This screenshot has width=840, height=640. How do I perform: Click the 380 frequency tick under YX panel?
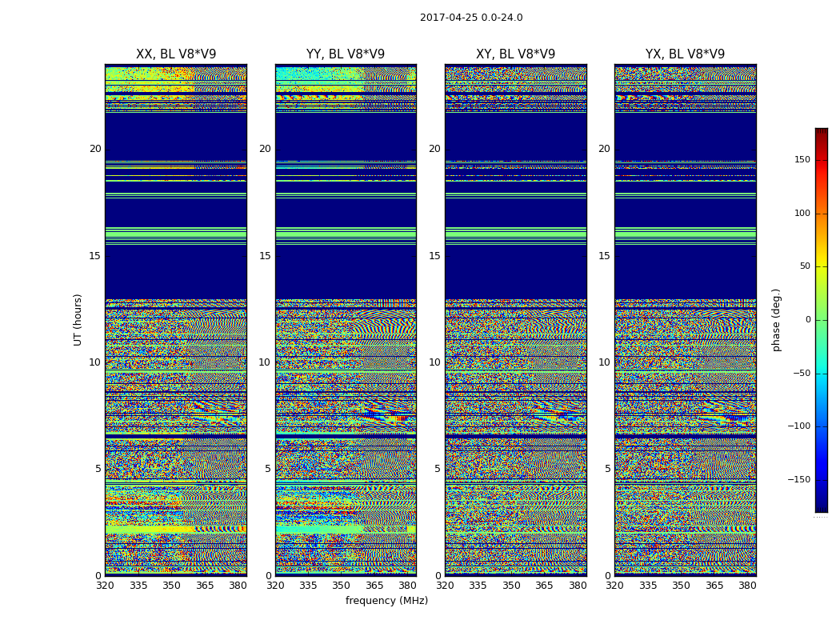coord(747,586)
